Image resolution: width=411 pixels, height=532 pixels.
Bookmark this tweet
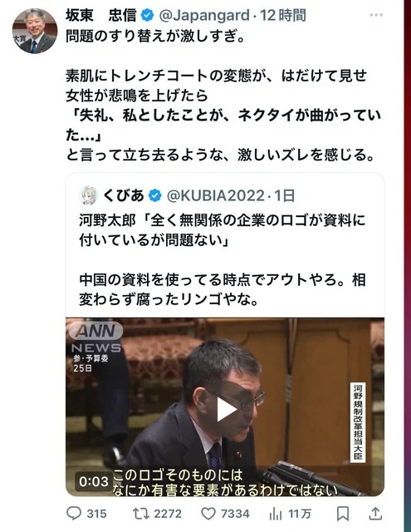(x=343, y=514)
